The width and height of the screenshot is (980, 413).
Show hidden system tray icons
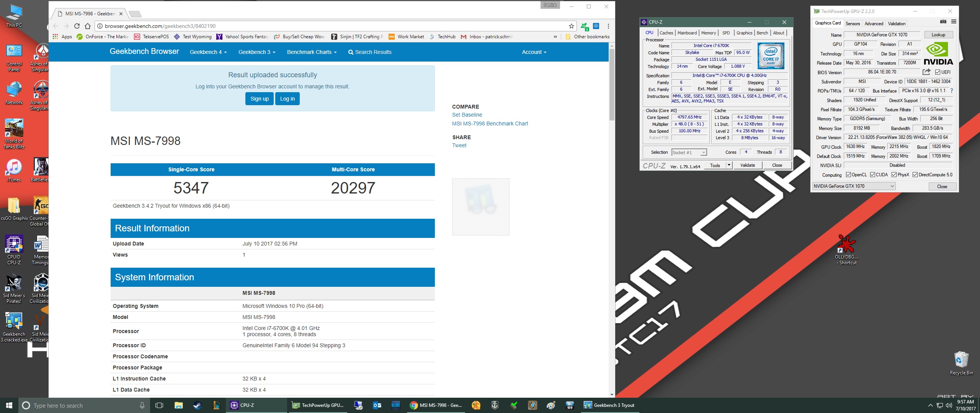click(x=930, y=405)
